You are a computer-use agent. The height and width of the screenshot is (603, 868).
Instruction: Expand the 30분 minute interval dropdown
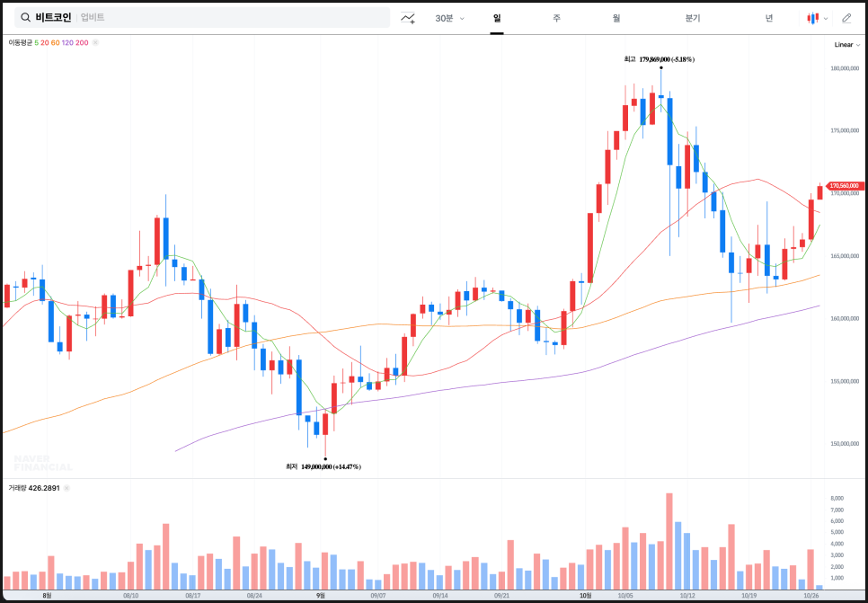pos(449,18)
